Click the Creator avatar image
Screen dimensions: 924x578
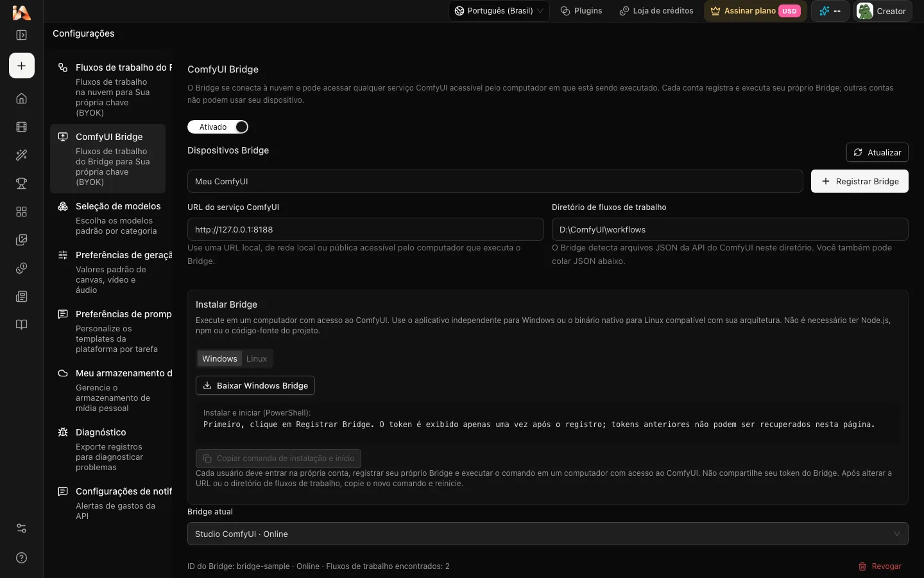[865, 11]
